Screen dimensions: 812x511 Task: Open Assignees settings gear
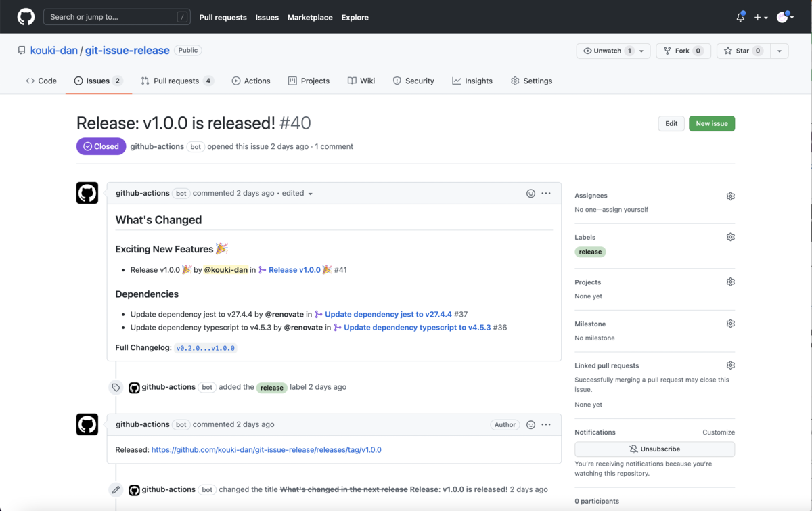pos(730,196)
